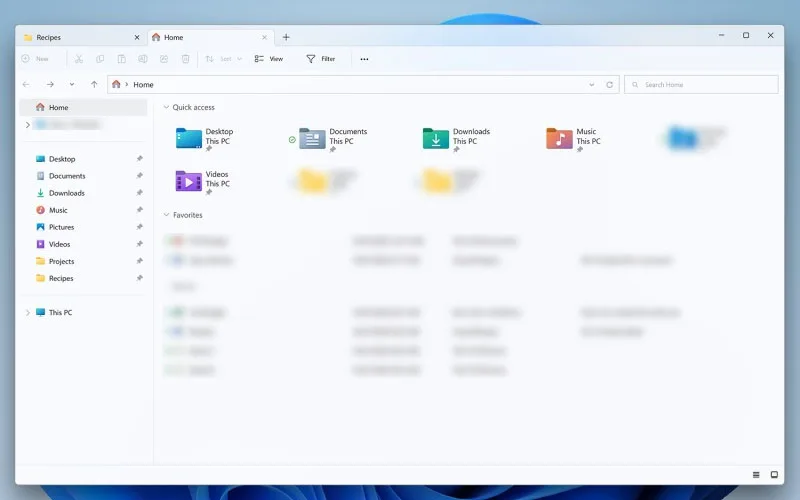Open recent locations chevron dropdown
800x500 pixels.
[x=72, y=85]
